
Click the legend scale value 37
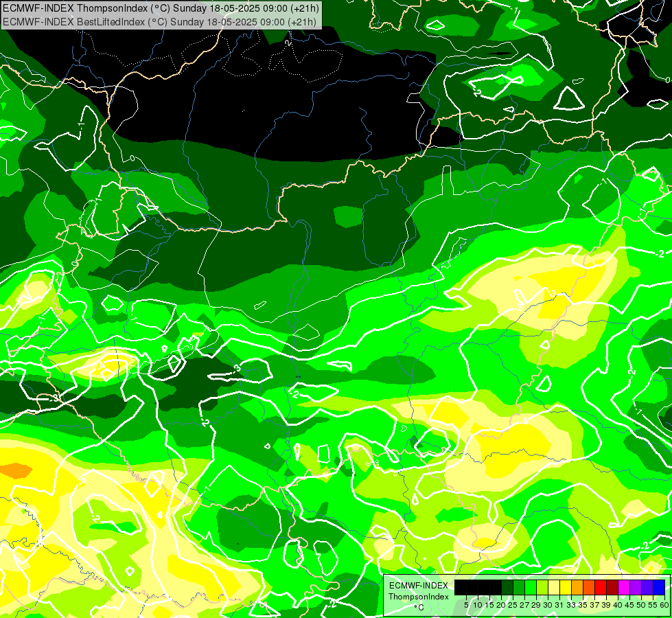point(595,605)
